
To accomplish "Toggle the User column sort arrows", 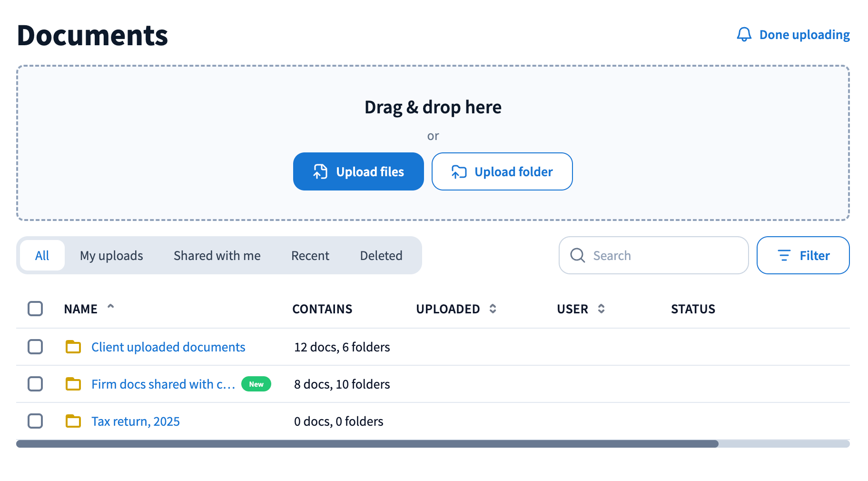I will (601, 309).
